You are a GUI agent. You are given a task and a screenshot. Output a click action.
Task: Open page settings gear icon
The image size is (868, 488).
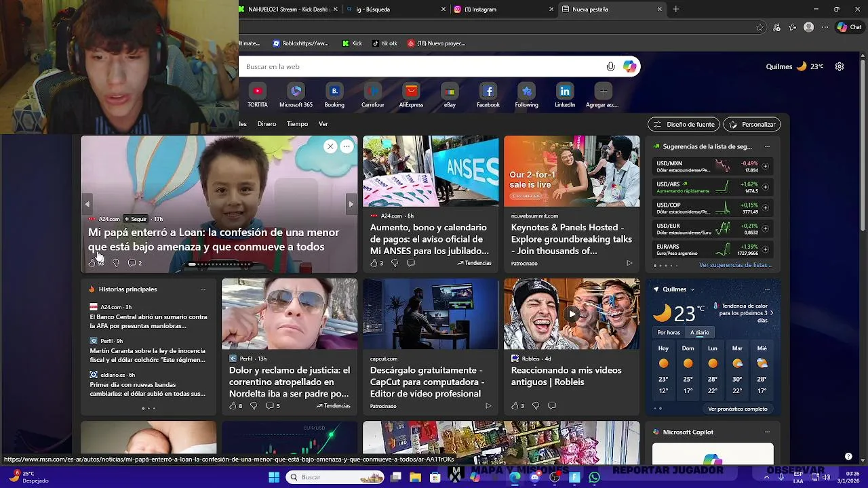(840, 66)
